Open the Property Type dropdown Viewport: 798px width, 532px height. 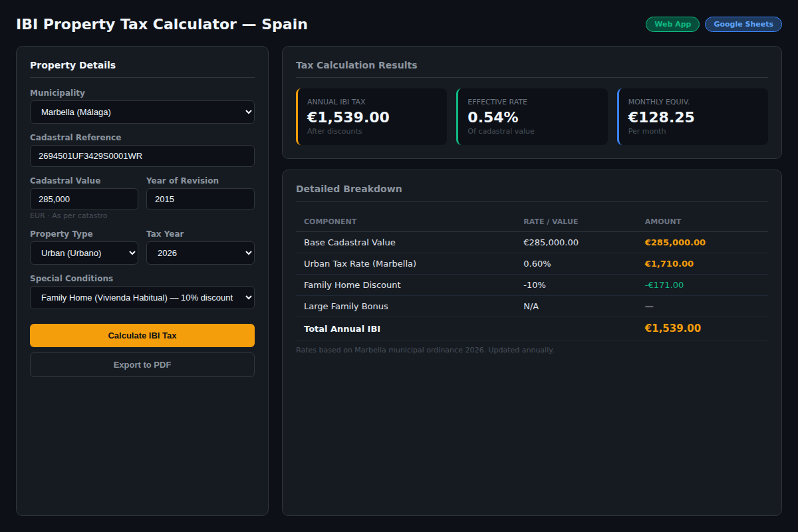click(84, 253)
